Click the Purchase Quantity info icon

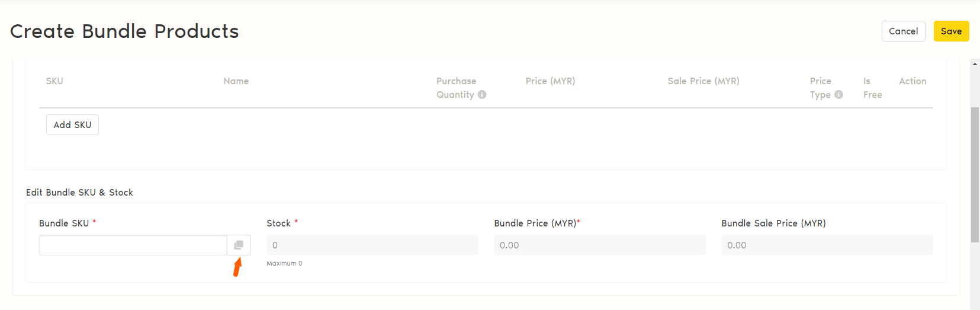coord(482,95)
